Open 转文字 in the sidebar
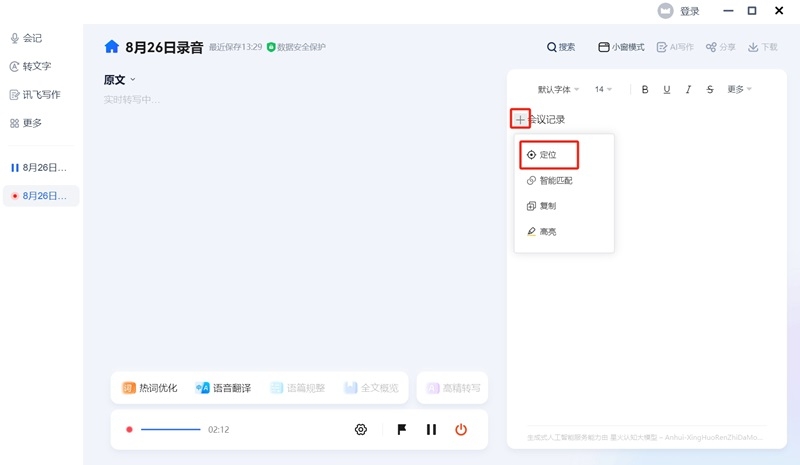 [x=31, y=66]
